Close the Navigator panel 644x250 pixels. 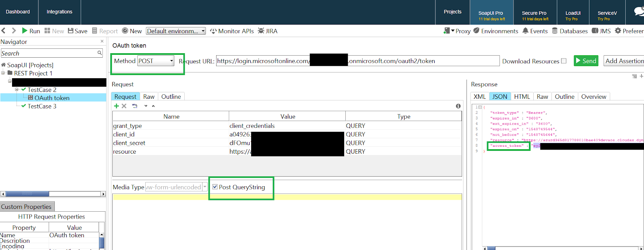coord(102,41)
